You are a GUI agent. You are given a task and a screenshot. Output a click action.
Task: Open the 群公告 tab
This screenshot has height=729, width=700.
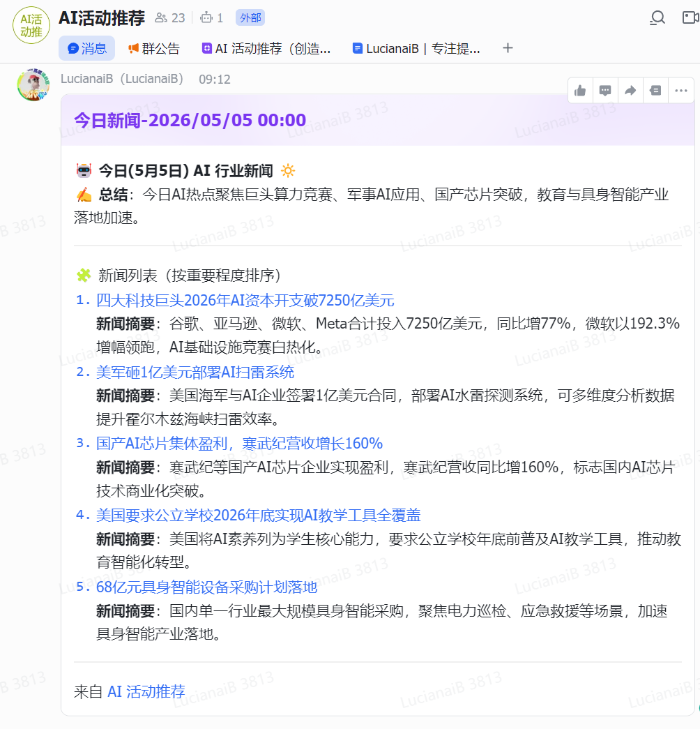(154, 48)
